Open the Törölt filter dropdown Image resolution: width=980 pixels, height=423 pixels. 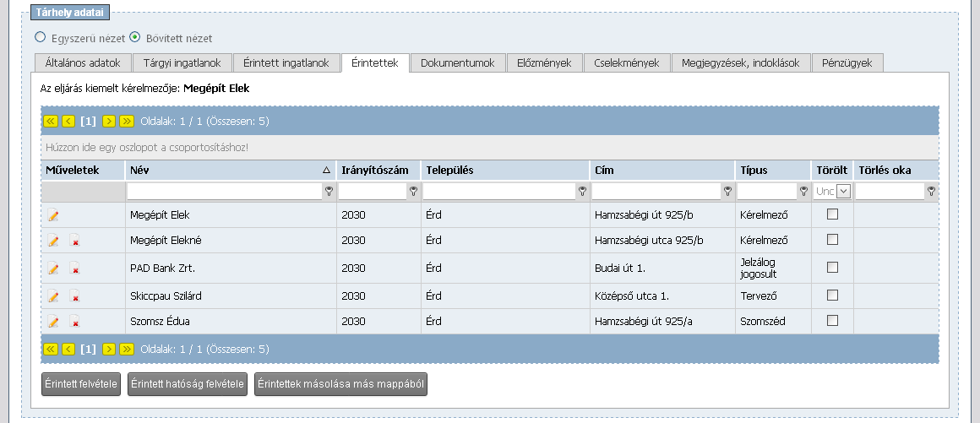[844, 191]
